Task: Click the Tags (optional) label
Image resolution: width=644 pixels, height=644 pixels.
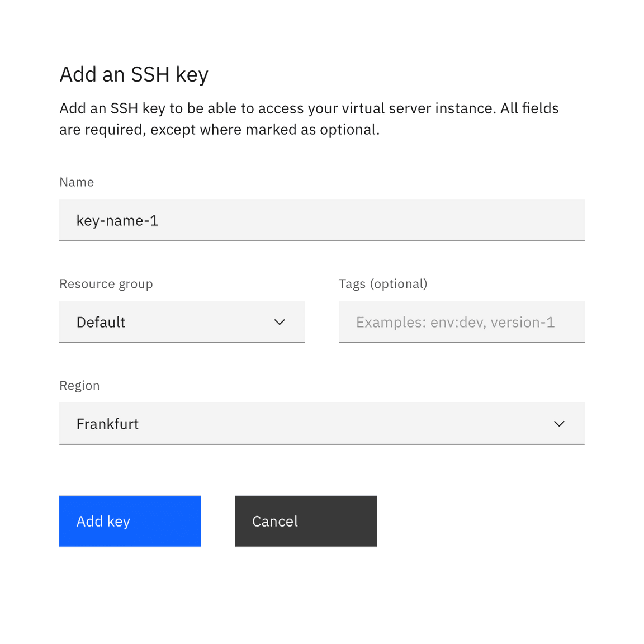Action: [383, 284]
